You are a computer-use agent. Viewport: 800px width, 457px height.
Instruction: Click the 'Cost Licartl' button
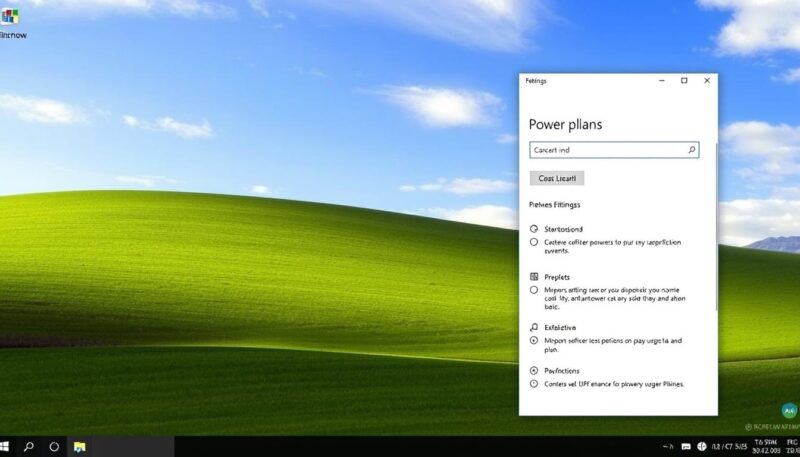pos(557,178)
